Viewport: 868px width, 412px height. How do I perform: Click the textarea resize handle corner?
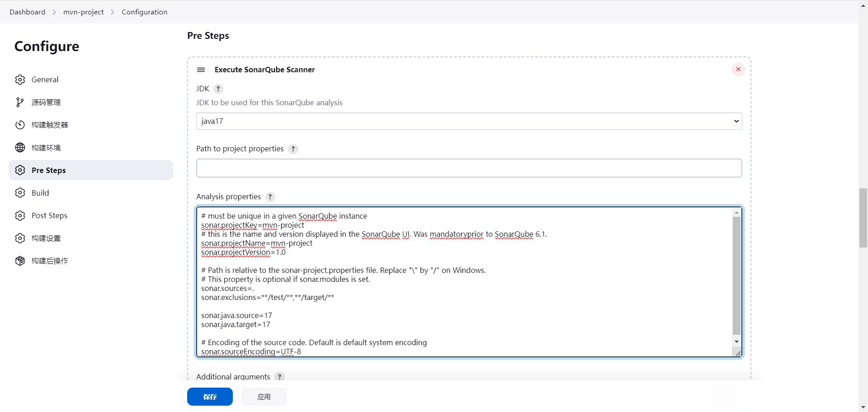point(738,353)
